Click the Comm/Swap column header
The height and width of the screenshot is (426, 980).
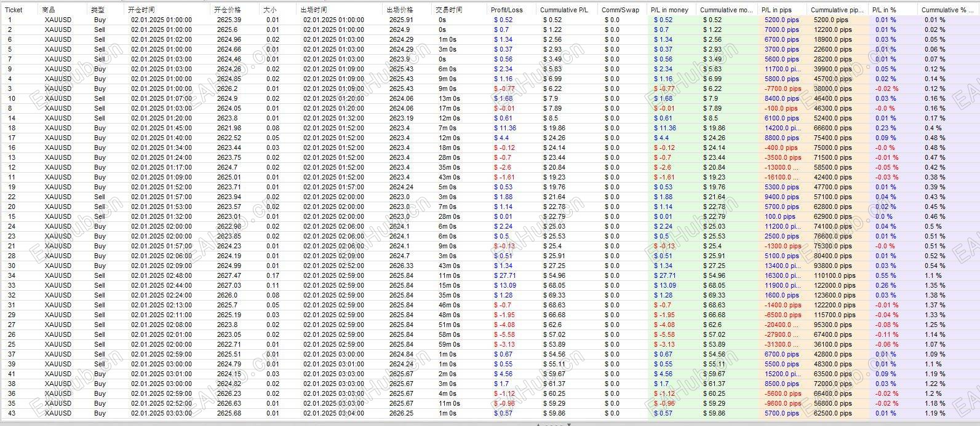click(x=620, y=10)
